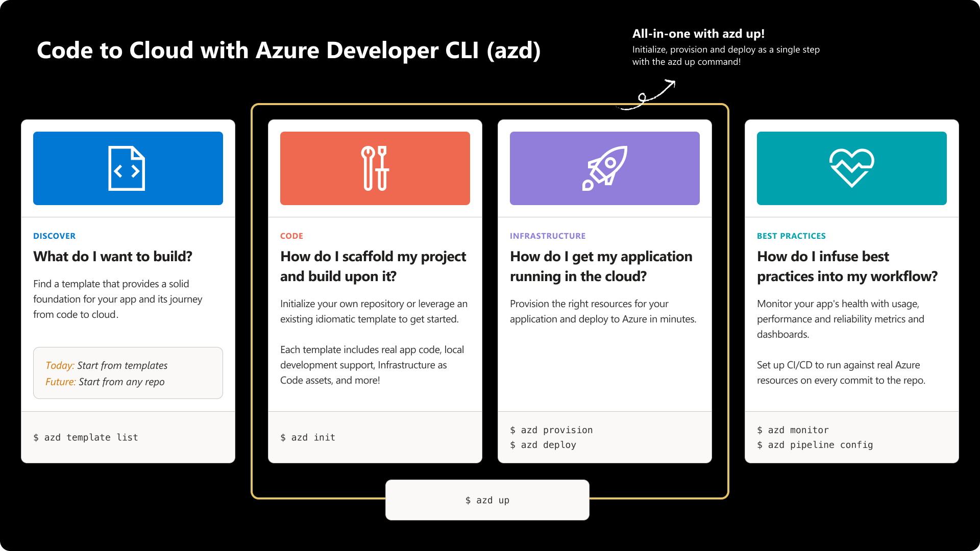Click the rocket exhaust flame graphic

588,186
